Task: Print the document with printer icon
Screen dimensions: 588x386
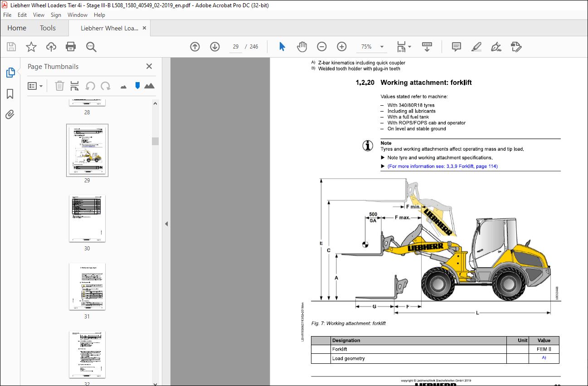Action: 71,47
